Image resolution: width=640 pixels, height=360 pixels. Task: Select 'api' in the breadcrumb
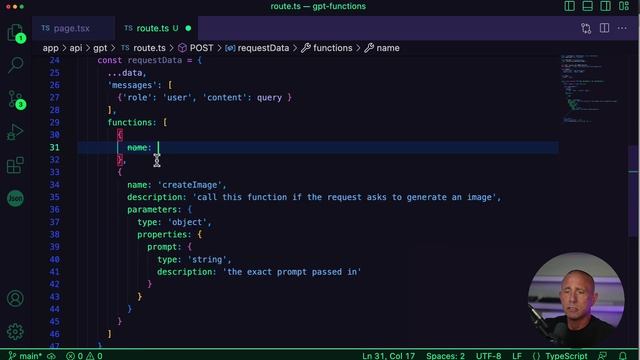coord(76,48)
